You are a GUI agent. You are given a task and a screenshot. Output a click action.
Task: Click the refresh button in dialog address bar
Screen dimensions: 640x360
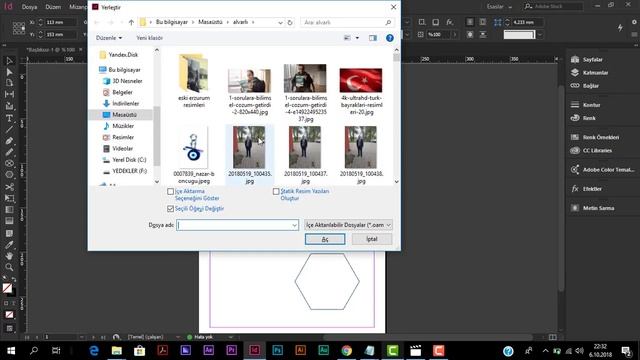click(x=290, y=22)
